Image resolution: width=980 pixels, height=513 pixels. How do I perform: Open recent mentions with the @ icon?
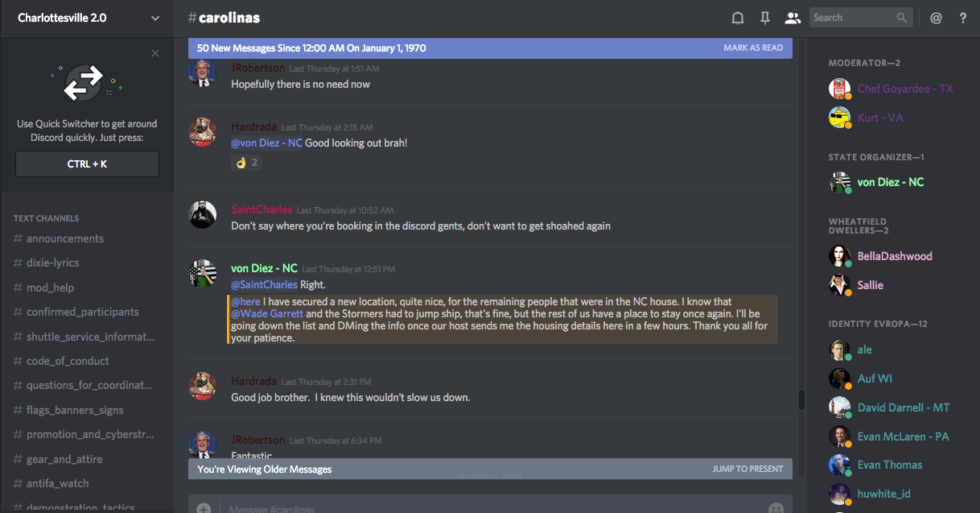pos(936,18)
